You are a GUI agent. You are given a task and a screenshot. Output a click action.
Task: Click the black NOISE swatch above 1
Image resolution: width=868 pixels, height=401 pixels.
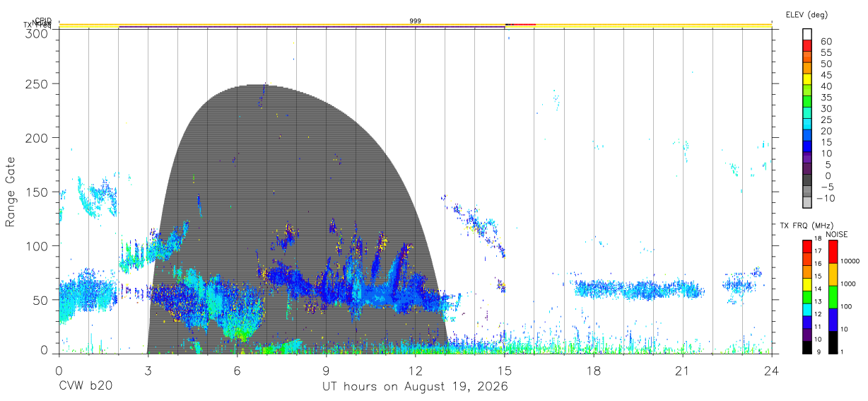click(x=833, y=341)
